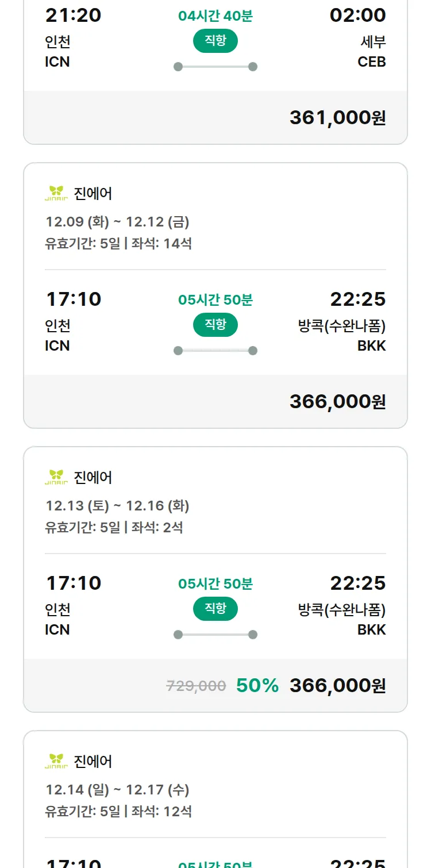Screen dimensions: 431x868
Task: Click route line on 12.13 Bangkok flight
Action: (x=215, y=635)
